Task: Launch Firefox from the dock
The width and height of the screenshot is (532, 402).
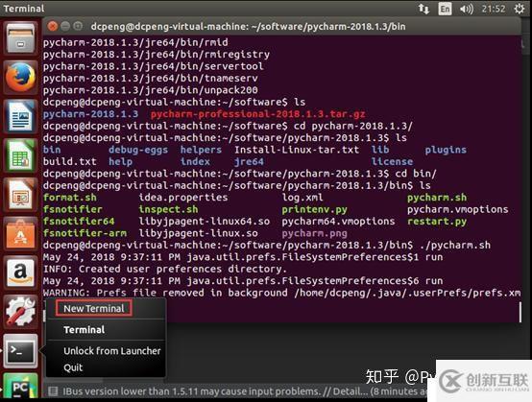Action: point(20,78)
